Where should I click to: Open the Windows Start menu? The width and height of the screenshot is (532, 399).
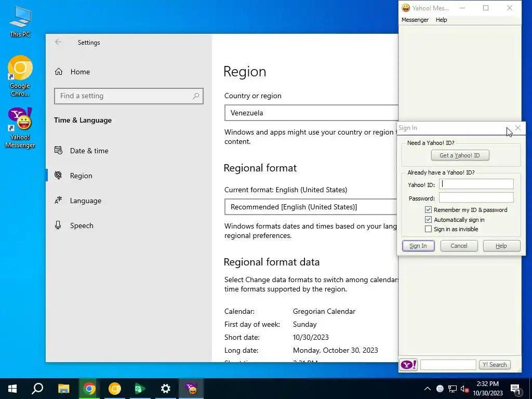[x=12, y=389]
